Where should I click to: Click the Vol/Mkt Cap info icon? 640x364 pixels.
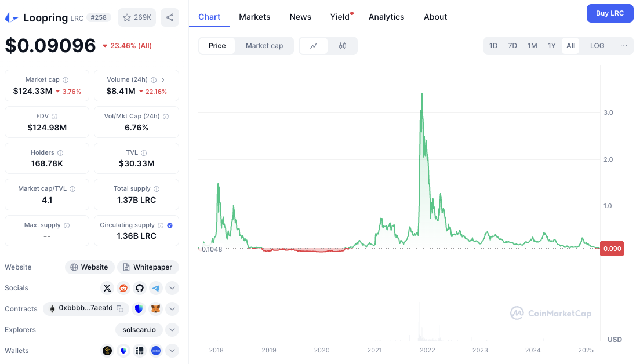[166, 117]
